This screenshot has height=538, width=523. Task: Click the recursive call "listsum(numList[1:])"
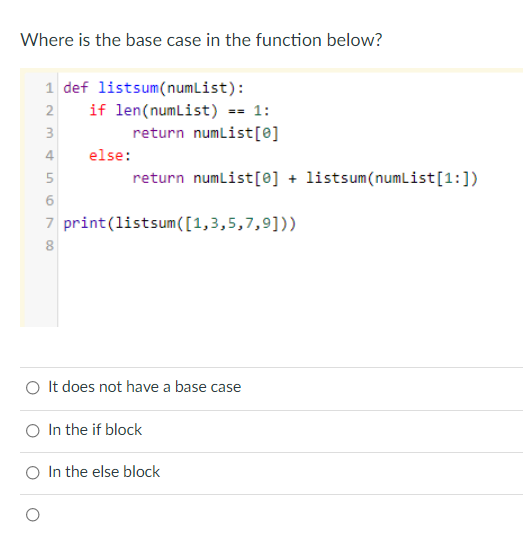click(392, 178)
